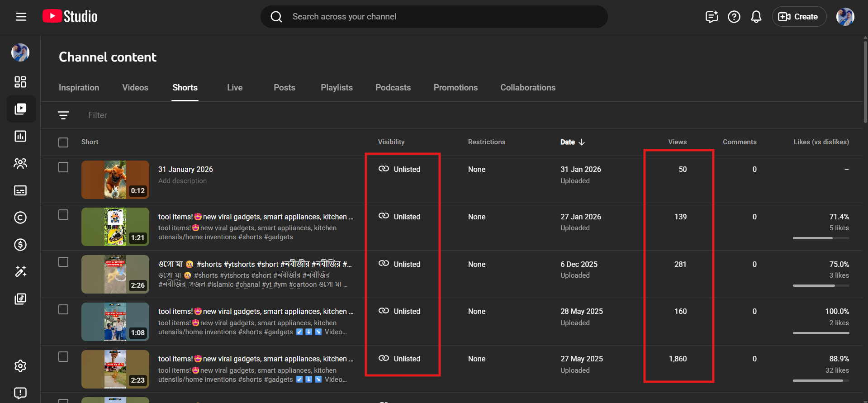Open Analytics from the left sidebar
This screenshot has height=403, width=868.
point(20,136)
